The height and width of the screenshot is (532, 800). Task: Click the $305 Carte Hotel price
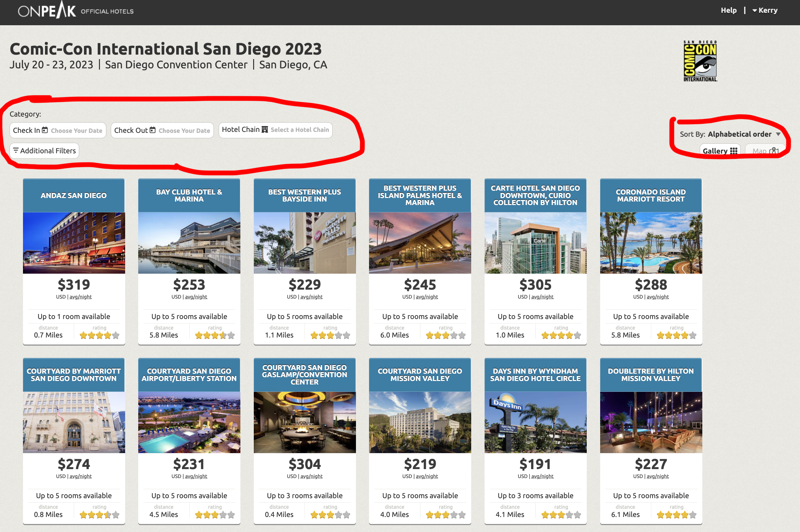point(535,285)
